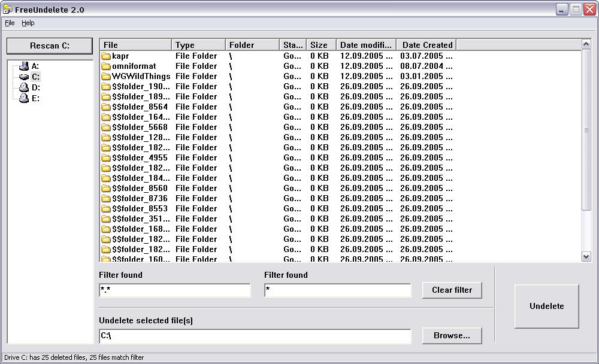Screen dimensions: 599x364
Task: Click the folder icon of $$folder_190...
Action: [x=106, y=87]
